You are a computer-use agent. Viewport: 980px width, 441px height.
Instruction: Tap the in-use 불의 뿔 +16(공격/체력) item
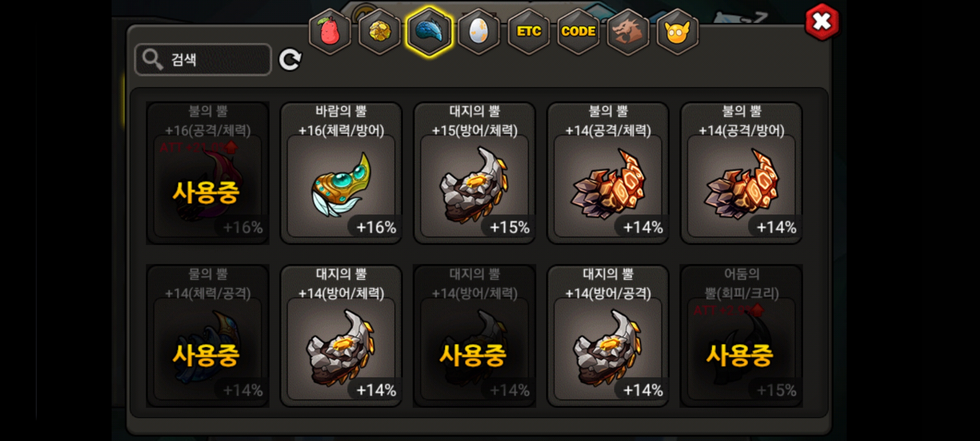coord(207,173)
